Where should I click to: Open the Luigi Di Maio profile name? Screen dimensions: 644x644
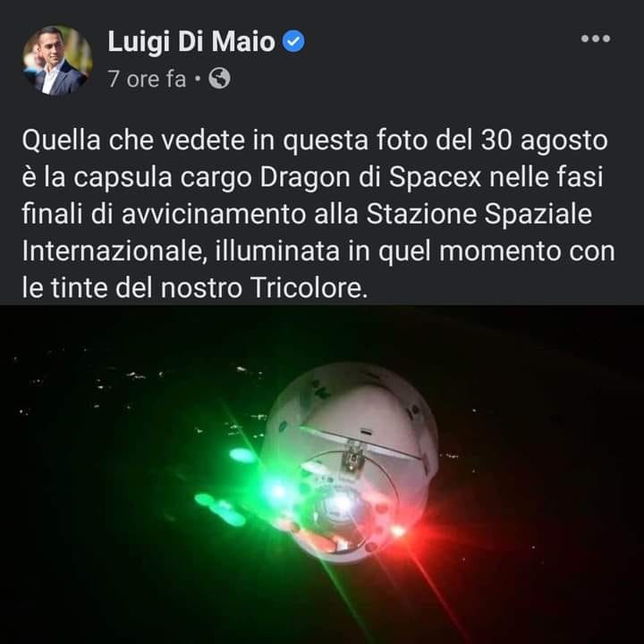point(191,41)
